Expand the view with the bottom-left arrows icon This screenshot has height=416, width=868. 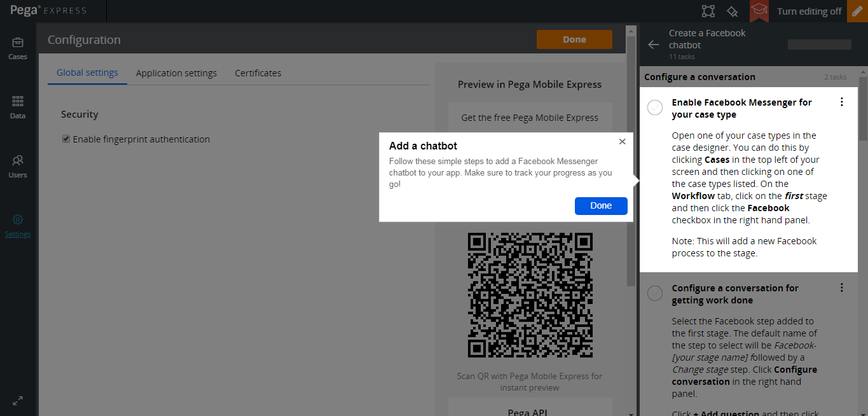coord(17,401)
